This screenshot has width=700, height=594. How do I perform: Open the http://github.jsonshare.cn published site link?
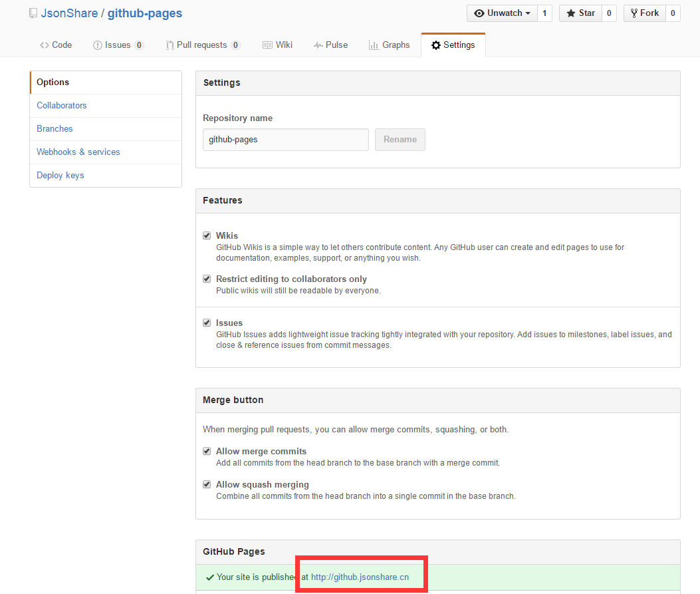coord(360,577)
